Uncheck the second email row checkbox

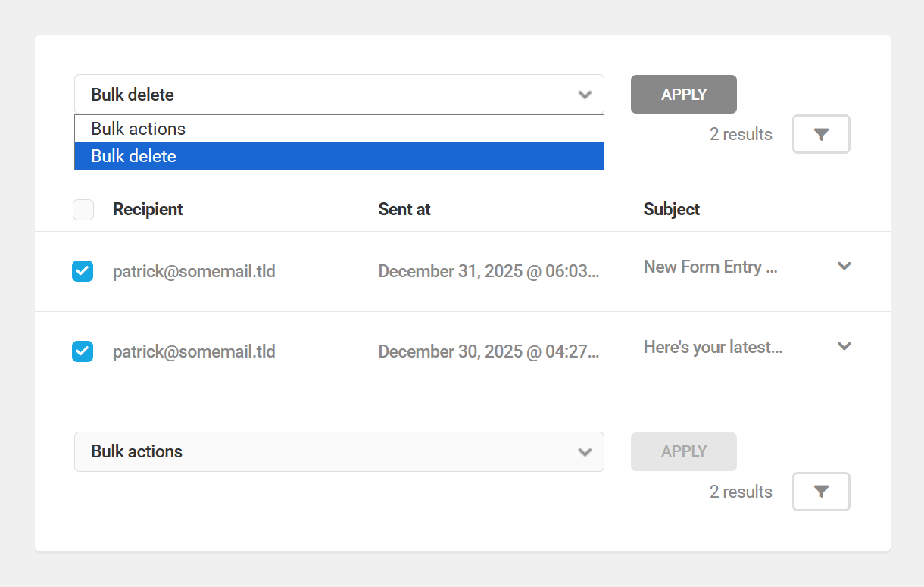[x=83, y=351]
